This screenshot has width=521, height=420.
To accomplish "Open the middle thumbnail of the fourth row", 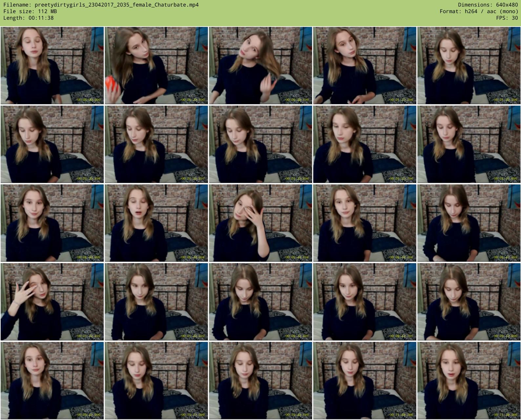I will 260,302.
